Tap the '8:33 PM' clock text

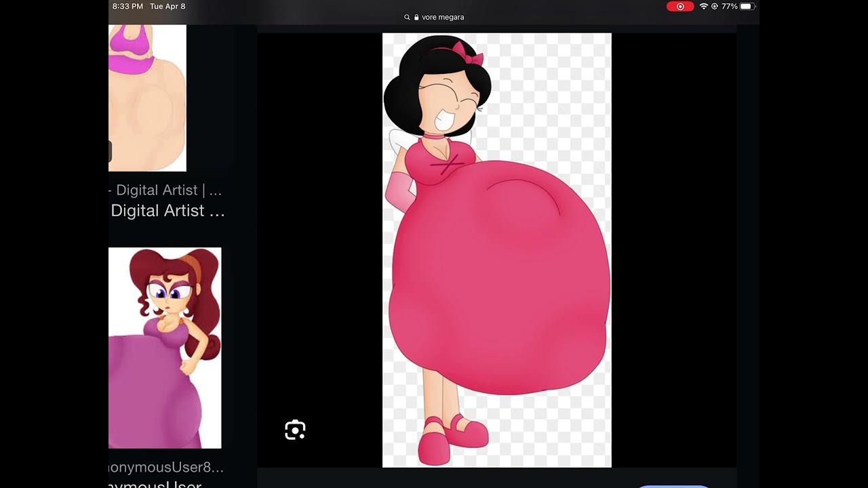(x=127, y=6)
